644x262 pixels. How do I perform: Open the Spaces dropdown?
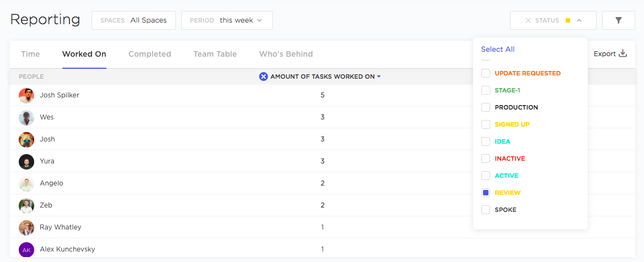133,20
